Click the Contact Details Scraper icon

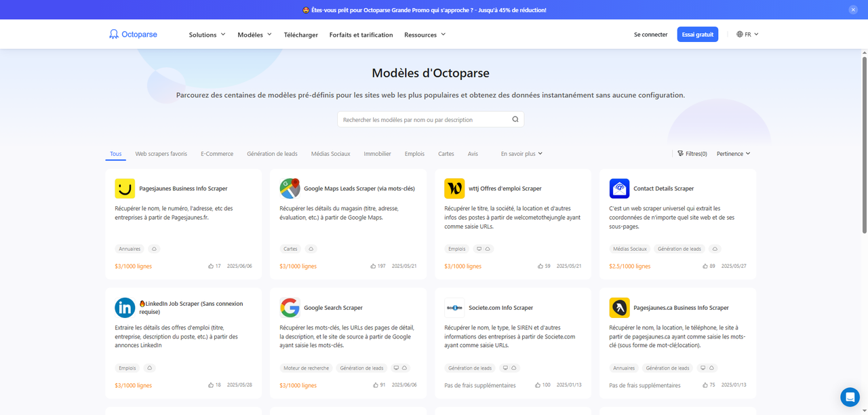click(x=619, y=189)
